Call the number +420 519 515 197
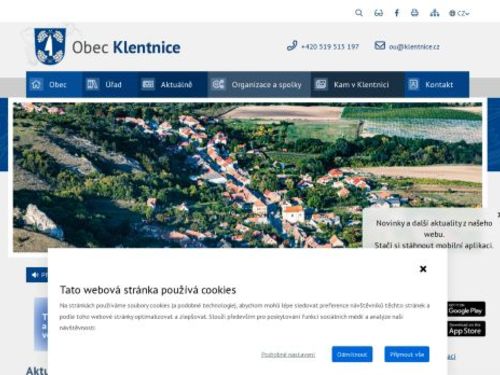This screenshot has width=500, height=375. tap(330, 47)
